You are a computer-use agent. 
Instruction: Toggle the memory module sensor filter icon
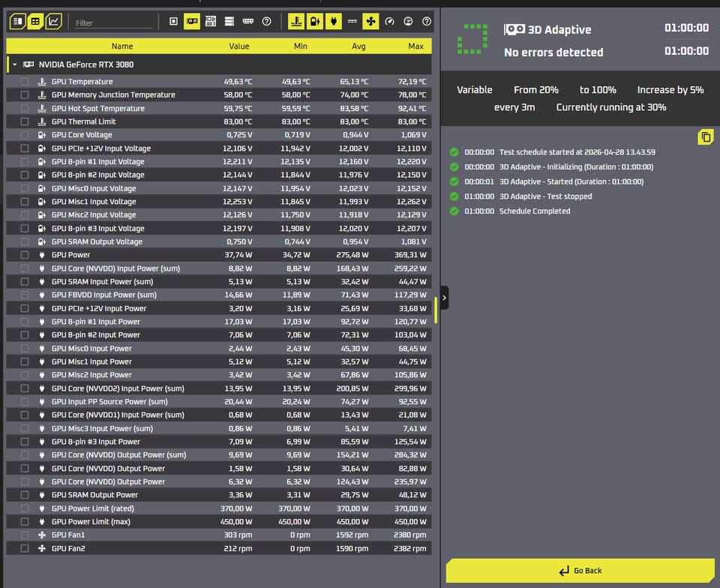coord(248,21)
